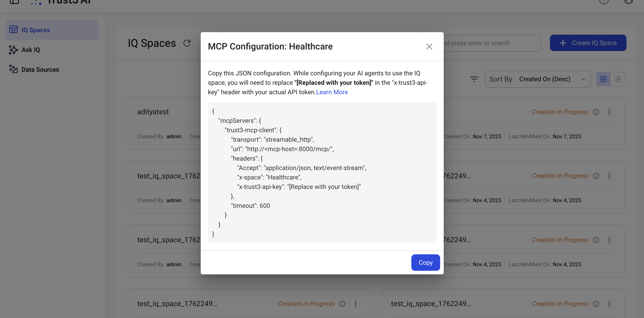Switch to grid view
The width and height of the screenshot is (644, 318).
tap(603, 79)
